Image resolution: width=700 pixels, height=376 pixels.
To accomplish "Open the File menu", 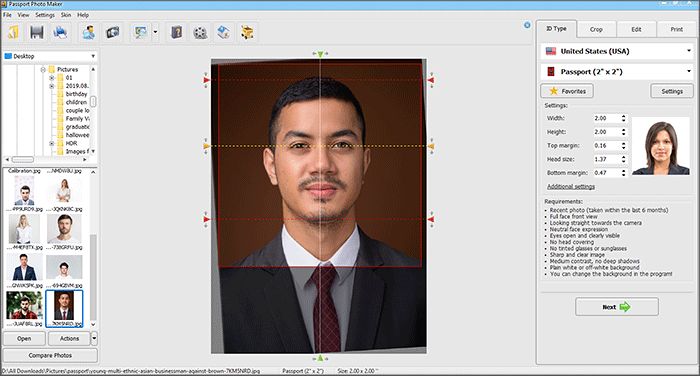I will pyautogui.click(x=8, y=15).
